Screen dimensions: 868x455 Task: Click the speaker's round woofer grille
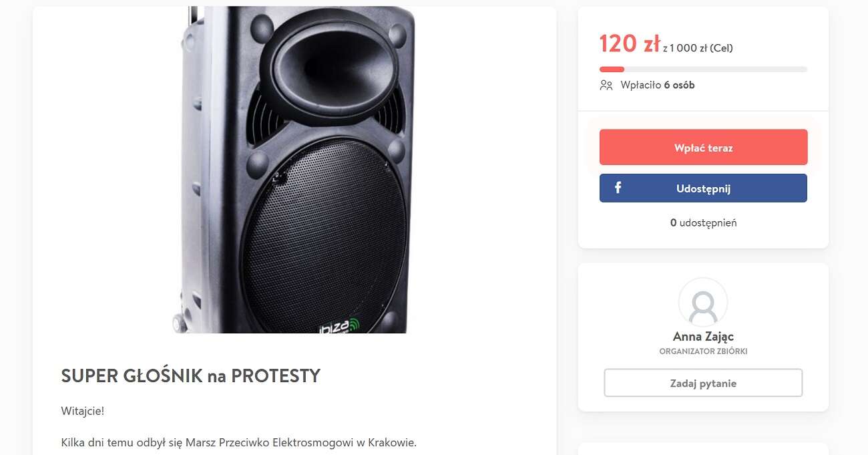tap(323, 237)
